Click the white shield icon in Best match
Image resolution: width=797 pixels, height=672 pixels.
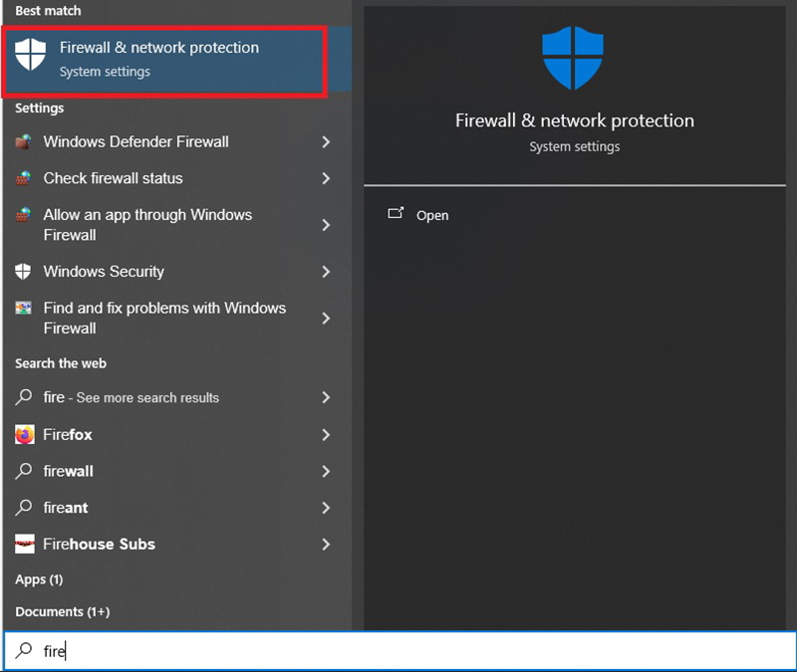point(30,54)
